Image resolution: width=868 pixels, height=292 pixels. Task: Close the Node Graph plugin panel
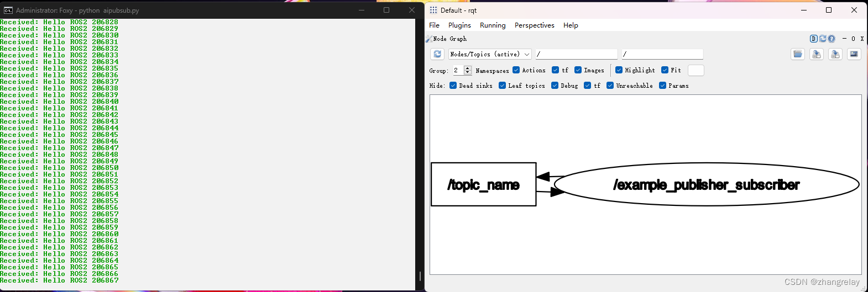tap(862, 39)
